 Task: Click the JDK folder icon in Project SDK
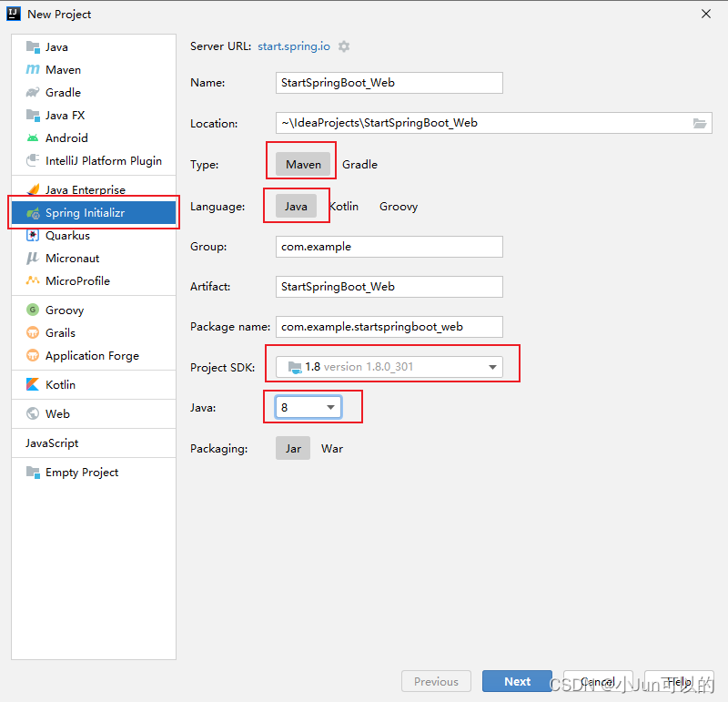point(294,367)
